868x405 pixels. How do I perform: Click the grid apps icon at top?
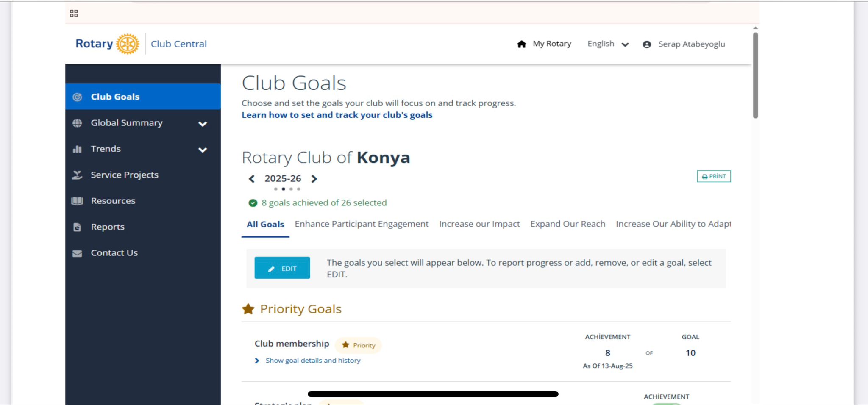74,14
